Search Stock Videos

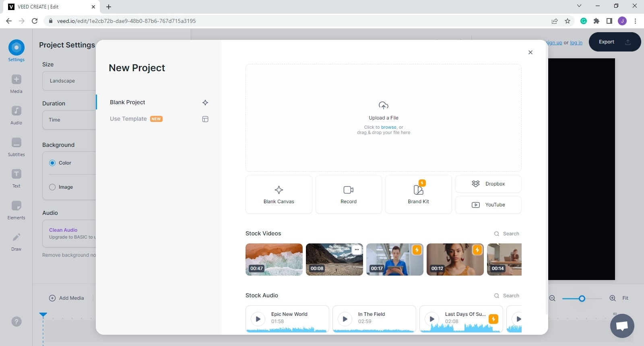(x=507, y=234)
